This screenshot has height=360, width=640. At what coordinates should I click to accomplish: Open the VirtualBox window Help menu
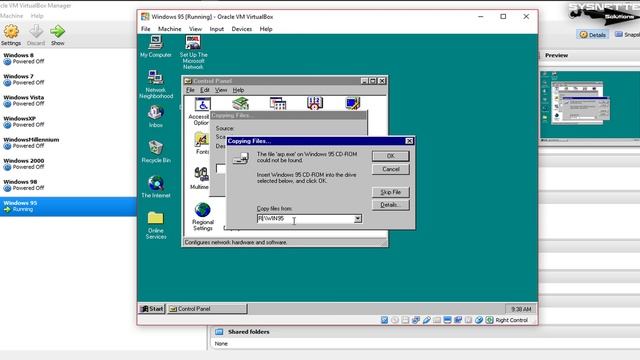(266, 29)
